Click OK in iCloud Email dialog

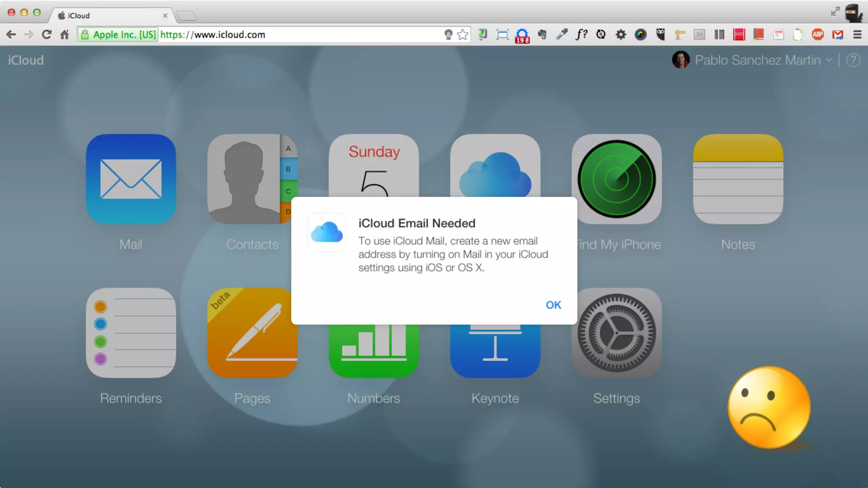pos(553,305)
